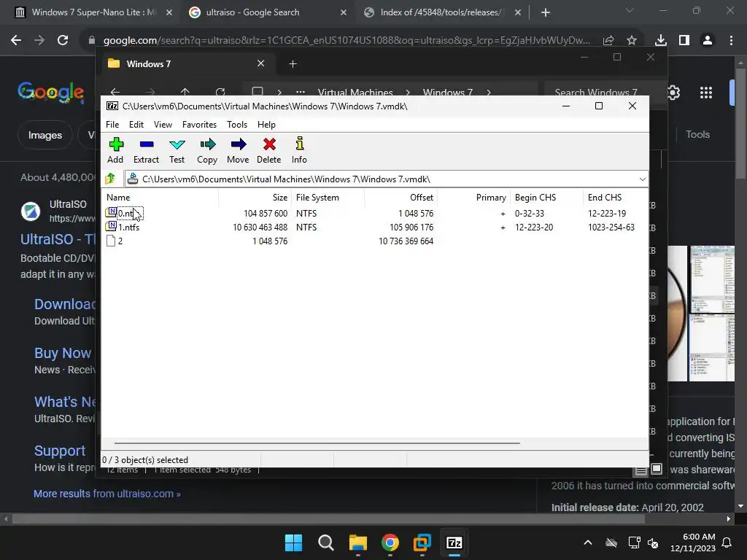
Task: Click the Move arrow icon
Action: pos(239,144)
